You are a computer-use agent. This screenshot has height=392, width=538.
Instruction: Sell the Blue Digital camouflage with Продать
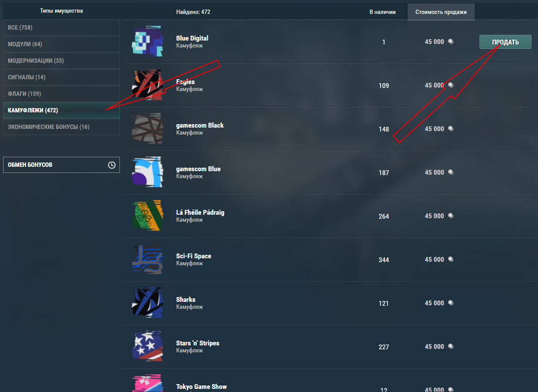tap(505, 42)
